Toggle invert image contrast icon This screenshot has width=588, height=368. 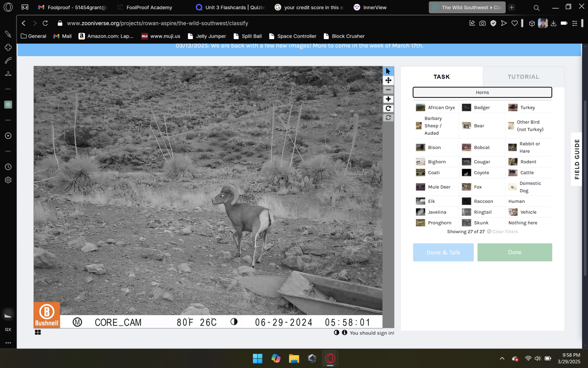[336, 333]
